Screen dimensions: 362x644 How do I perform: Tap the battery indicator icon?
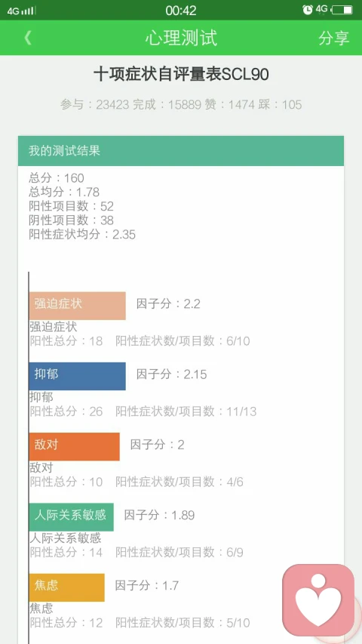coord(342,10)
